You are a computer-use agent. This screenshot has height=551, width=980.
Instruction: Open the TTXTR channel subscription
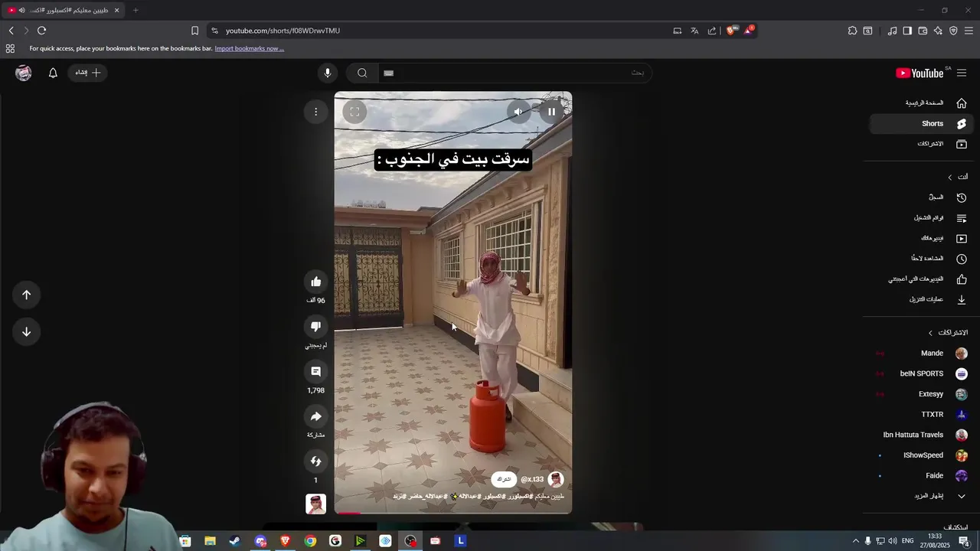coord(922,414)
